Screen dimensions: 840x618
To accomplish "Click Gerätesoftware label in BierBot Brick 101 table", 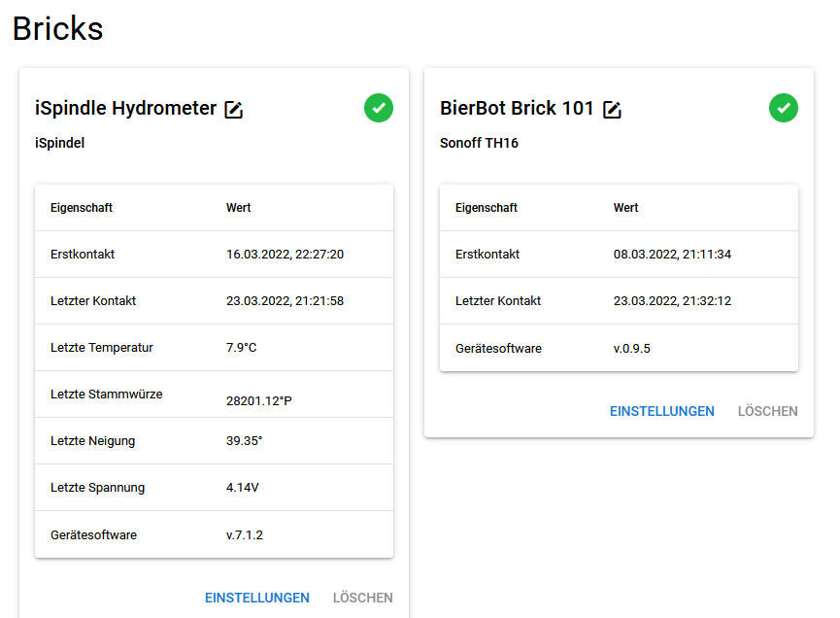I will pyautogui.click(x=499, y=349).
